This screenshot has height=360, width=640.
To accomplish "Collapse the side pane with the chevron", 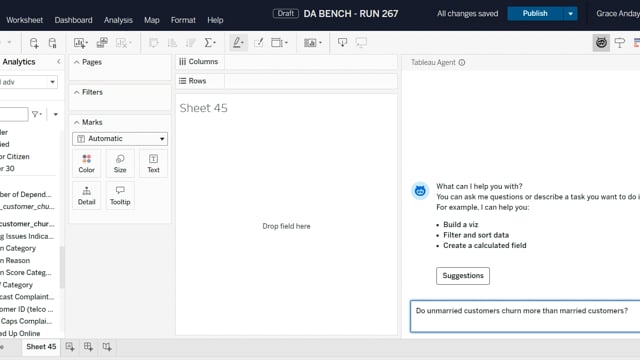I will pos(59,62).
